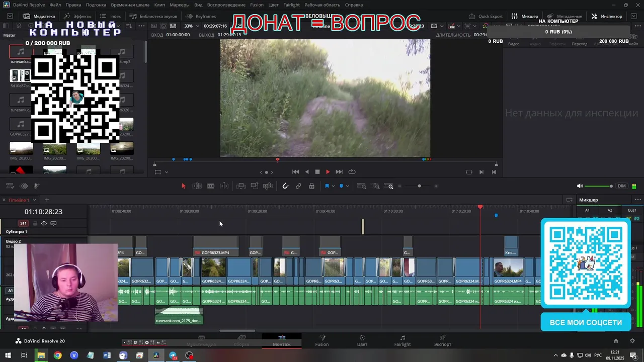The width and height of the screenshot is (644, 362).
Task: Move the timeline zoom slider handle
Action: 419,186
